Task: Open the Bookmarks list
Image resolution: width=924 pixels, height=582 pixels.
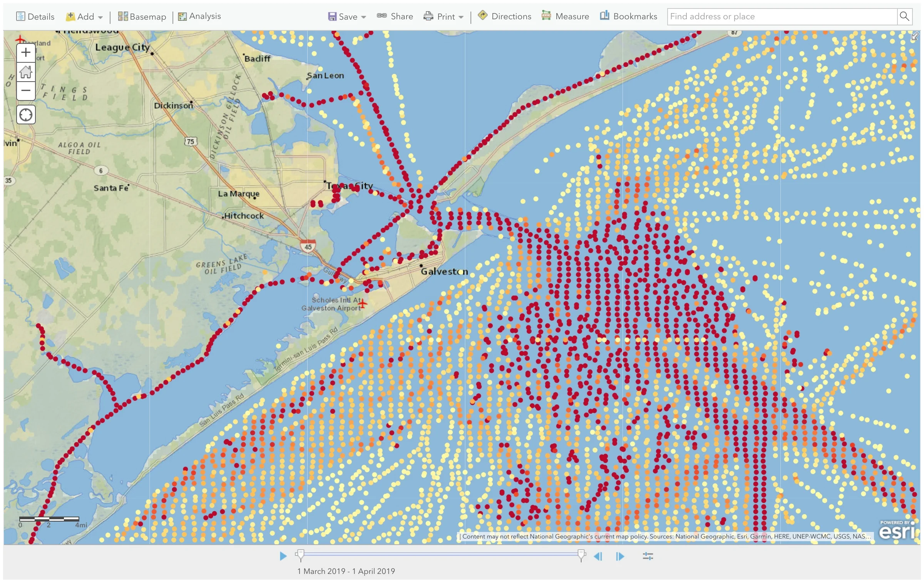Action: pyautogui.click(x=629, y=17)
